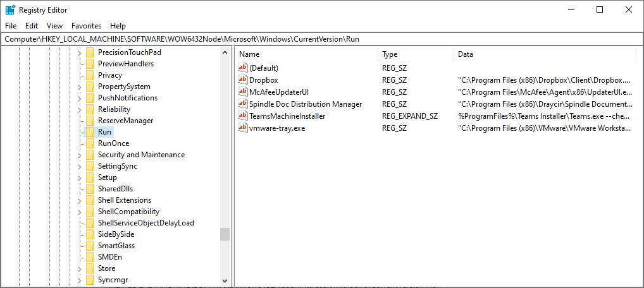Click the tree pane scroll up arrow
644x288 pixels.
click(x=225, y=52)
